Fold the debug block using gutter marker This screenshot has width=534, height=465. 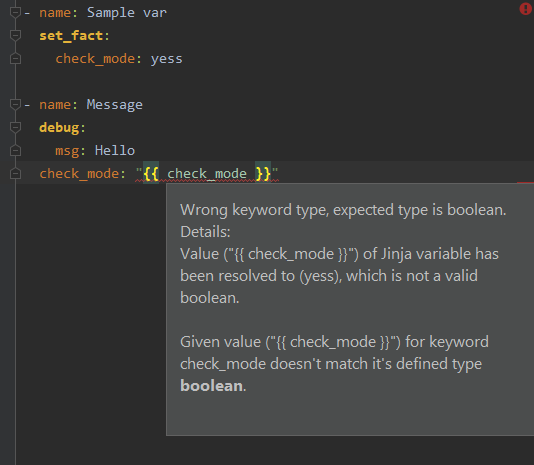click(x=15, y=128)
